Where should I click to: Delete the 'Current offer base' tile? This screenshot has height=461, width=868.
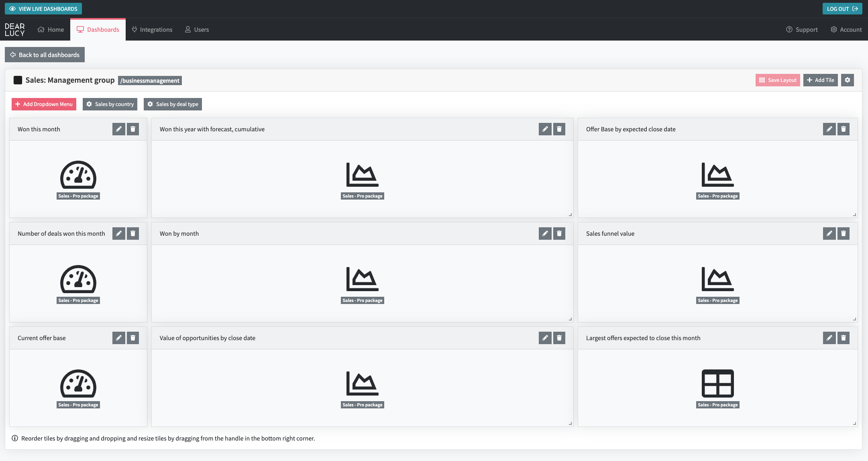point(133,338)
